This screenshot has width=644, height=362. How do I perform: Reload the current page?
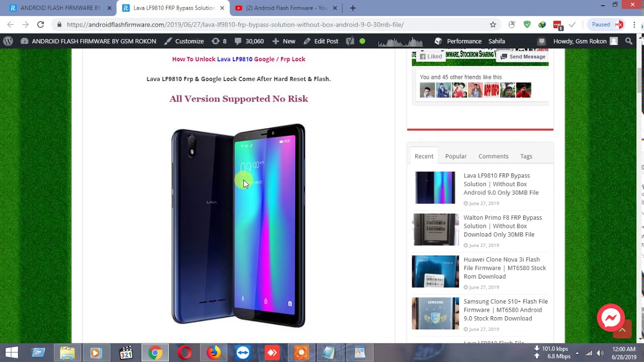(x=40, y=25)
